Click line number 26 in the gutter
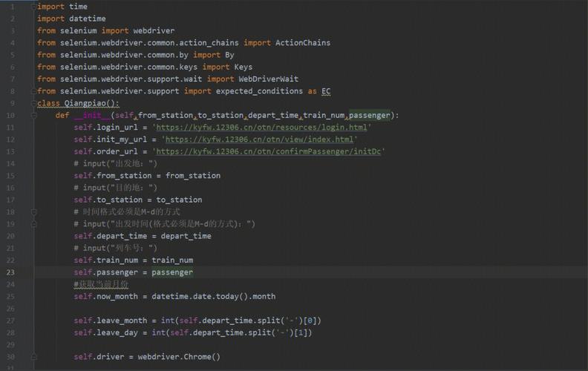 click(10, 309)
